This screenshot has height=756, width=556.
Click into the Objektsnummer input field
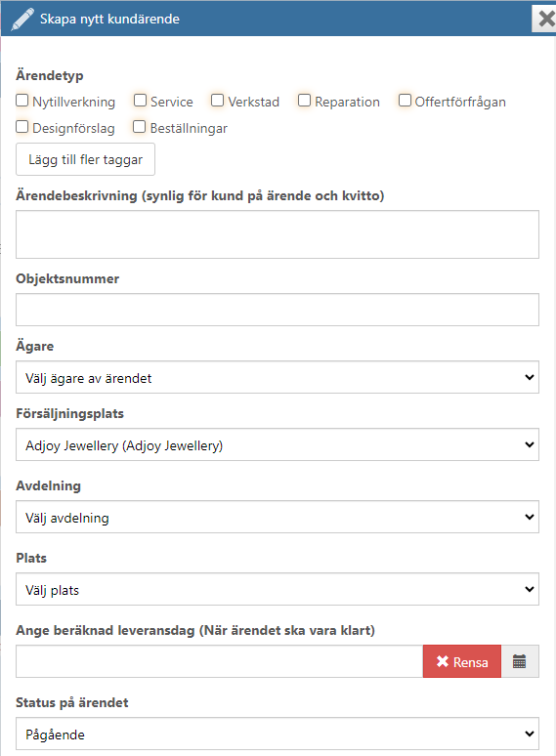pos(278,310)
